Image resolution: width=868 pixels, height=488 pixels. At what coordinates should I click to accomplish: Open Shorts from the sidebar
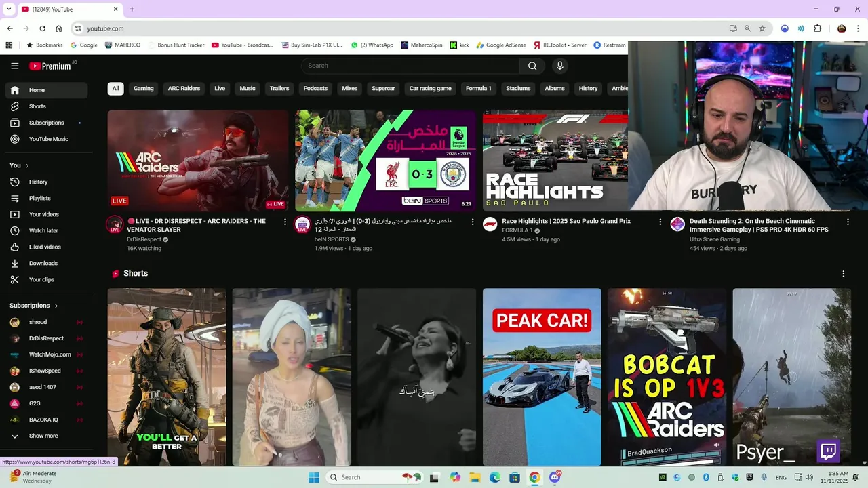[x=46, y=106]
